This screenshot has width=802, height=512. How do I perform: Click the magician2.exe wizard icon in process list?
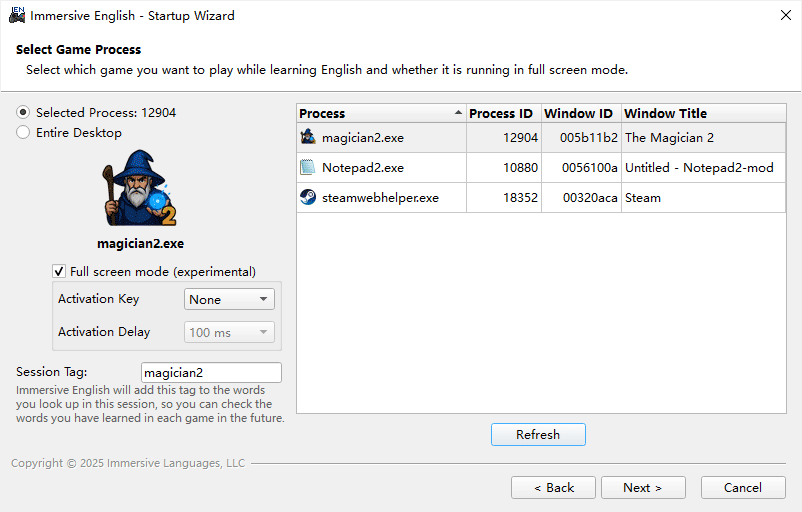click(x=308, y=137)
